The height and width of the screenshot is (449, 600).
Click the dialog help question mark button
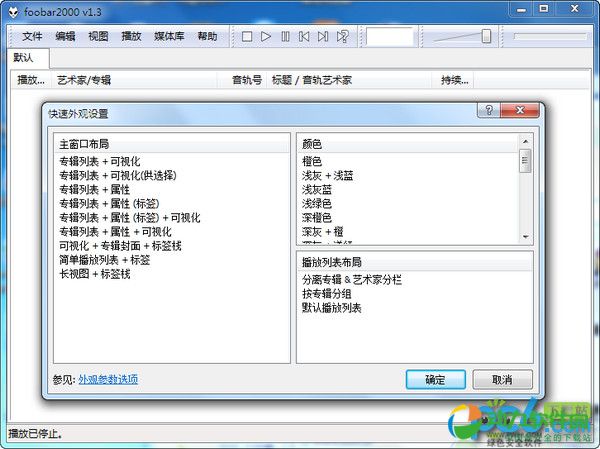[487, 111]
